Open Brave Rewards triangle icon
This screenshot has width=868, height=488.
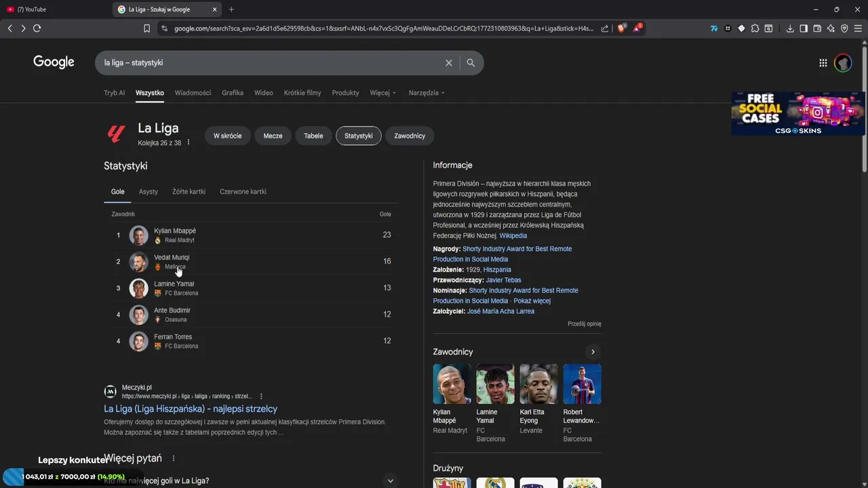[x=637, y=28]
